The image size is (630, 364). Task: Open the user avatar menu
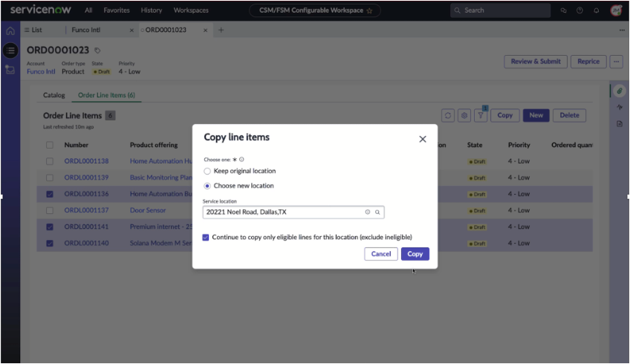[x=616, y=10]
